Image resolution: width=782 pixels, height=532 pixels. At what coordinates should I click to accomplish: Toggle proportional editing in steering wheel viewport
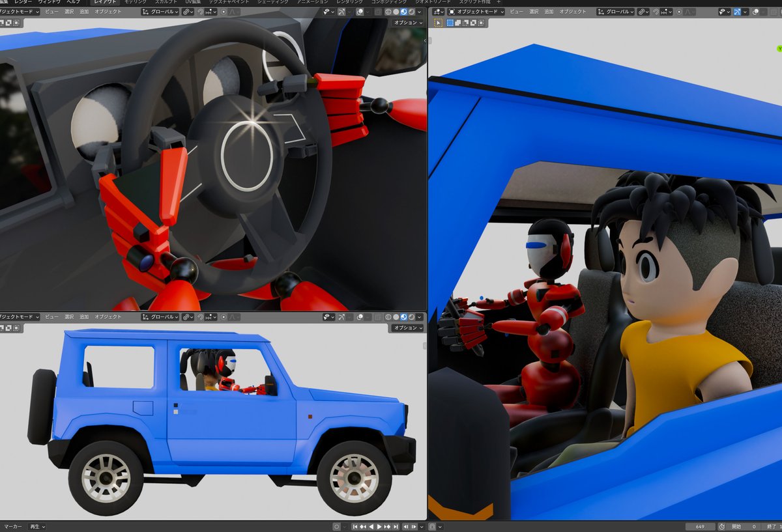pos(224,12)
